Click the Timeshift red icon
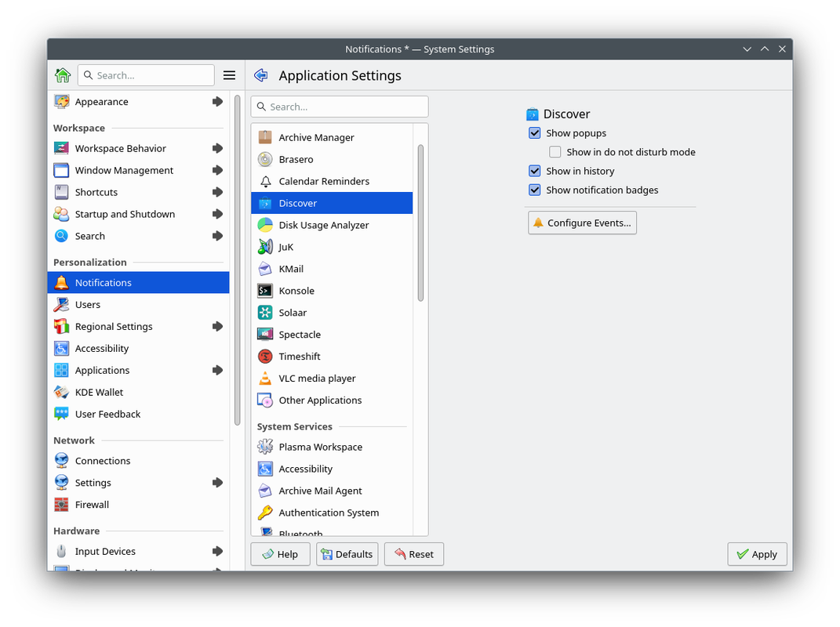The width and height of the screenshot is (840, 627). (265, 356)
